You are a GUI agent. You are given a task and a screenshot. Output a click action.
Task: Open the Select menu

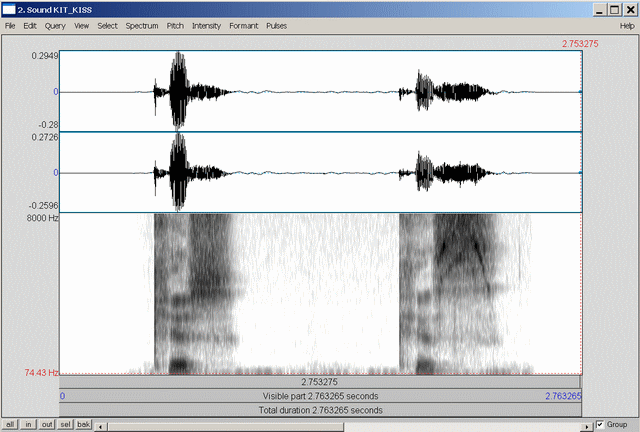click(x=107, y=25)
